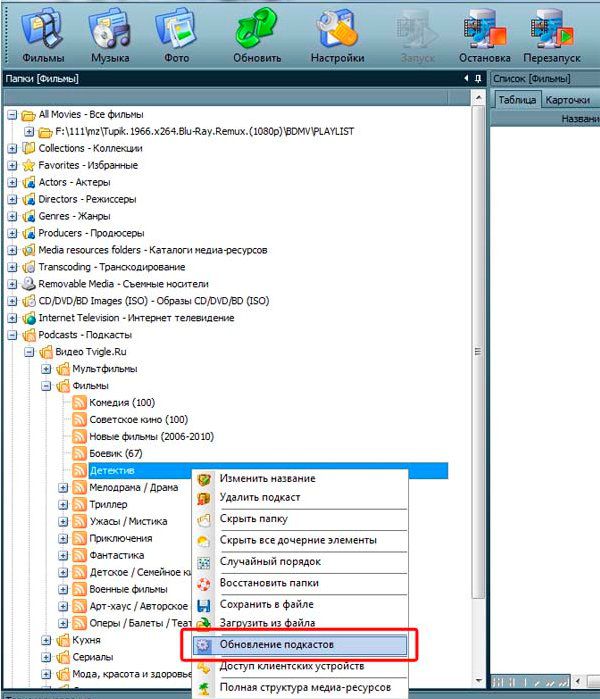600x699 pixels.
Task: Select the Favorites - Избранные folder
Action: [88, 165]
